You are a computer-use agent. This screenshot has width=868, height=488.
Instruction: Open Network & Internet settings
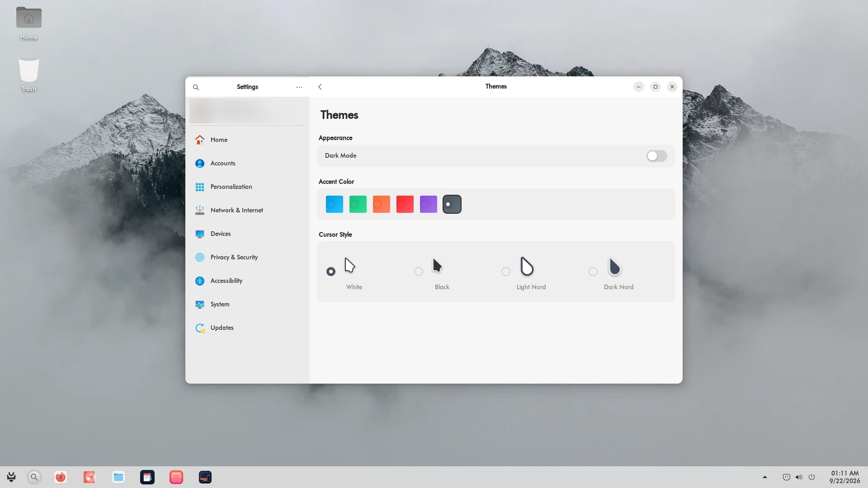tap(247, 210)
